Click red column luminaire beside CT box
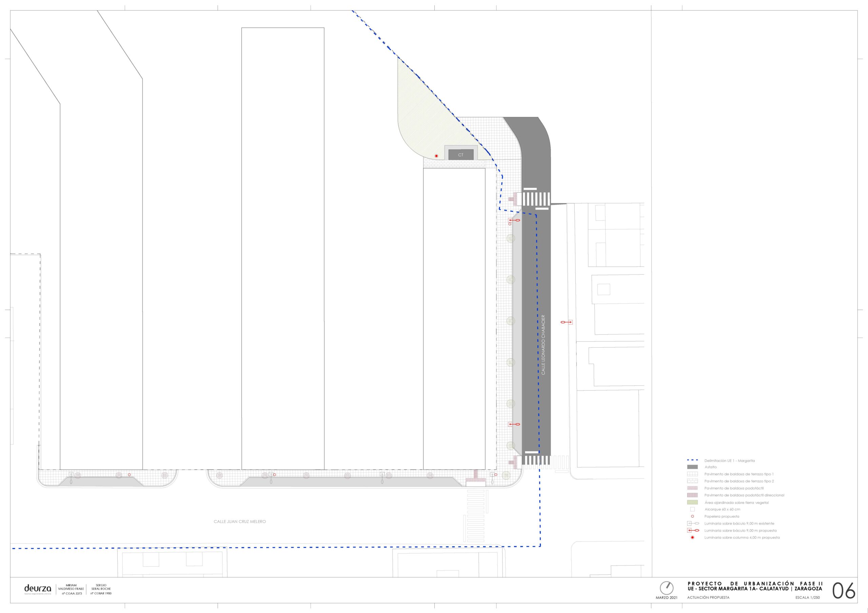 pos(436,156)
